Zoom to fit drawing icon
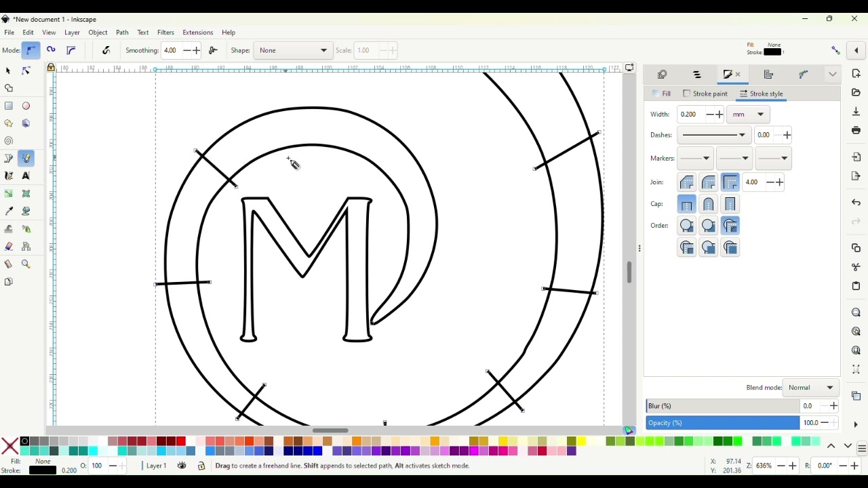The height and width of the screenshot is (488, 868). [856, 333]
